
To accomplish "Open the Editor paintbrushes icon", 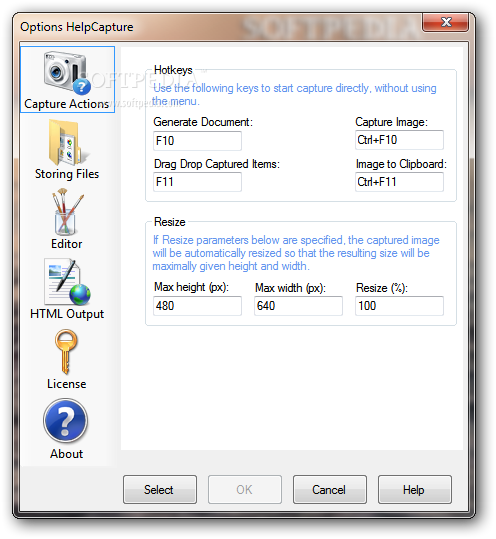I will point(67,212).
